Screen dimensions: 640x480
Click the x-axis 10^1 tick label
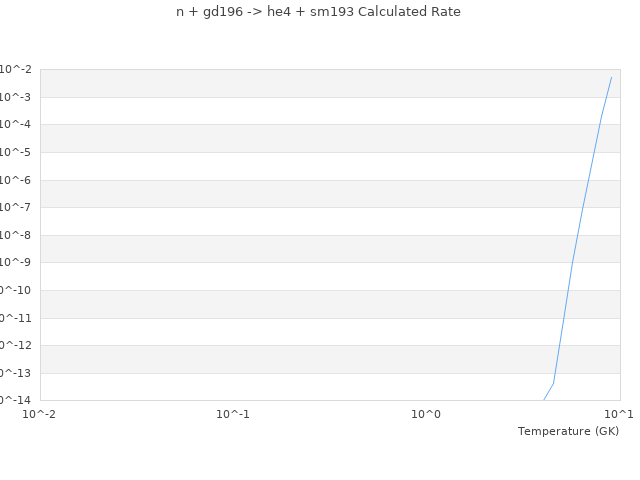[619, 414]
